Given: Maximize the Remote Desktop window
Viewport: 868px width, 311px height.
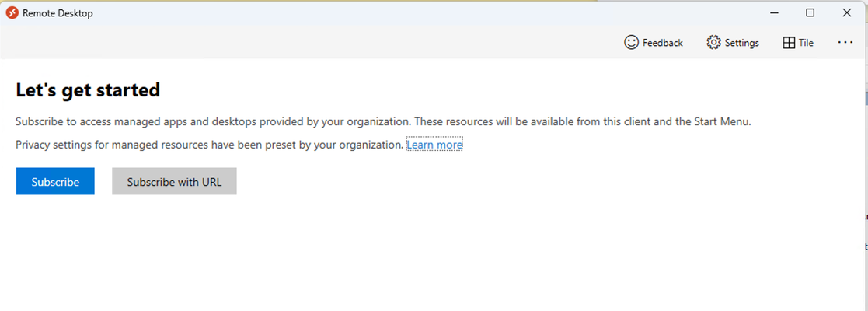Looking at the screenshot, I should pyautogui.click(x=810, y=12).
